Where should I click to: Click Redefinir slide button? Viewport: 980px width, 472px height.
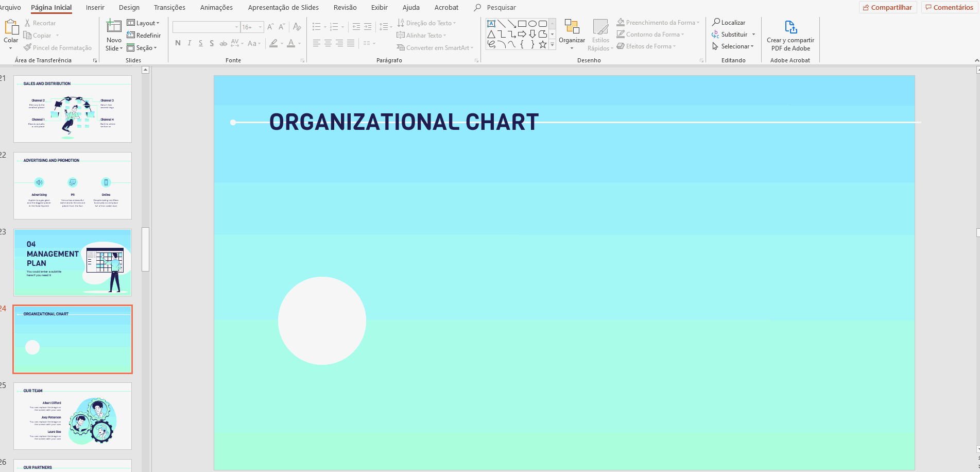[x=144, y=36]
